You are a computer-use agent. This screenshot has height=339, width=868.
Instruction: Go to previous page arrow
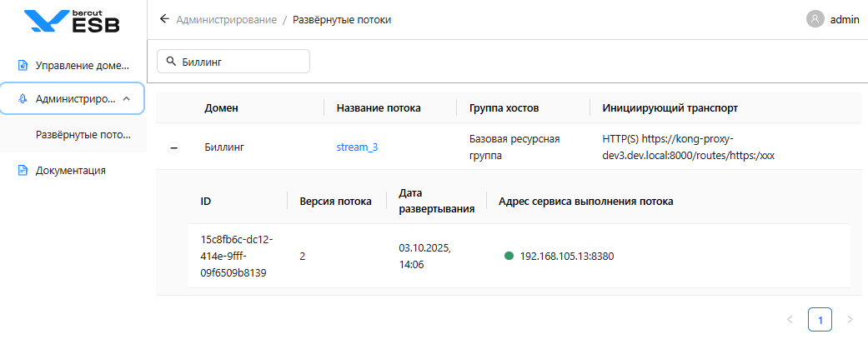790,319
